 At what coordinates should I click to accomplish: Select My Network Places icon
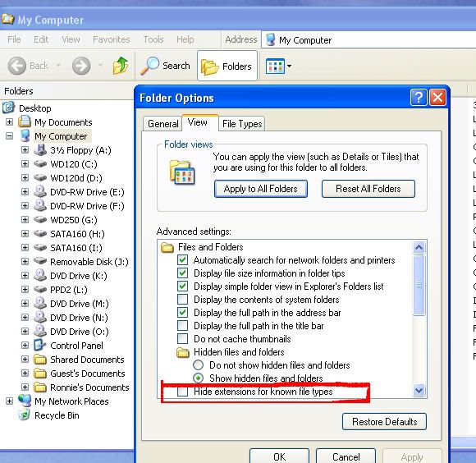(x=25, y=401)
